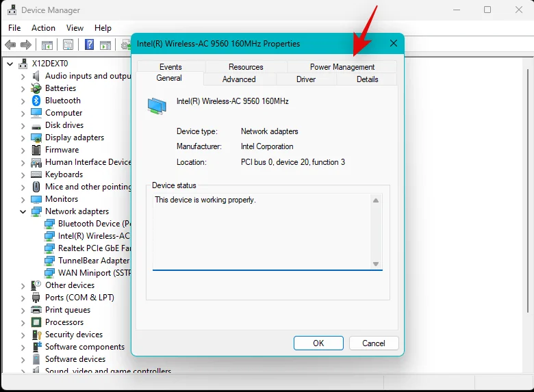Click the Show/Hide console tree toolbar icon
The height and width of the screenshot is (392, 534).
coord(47,44)
